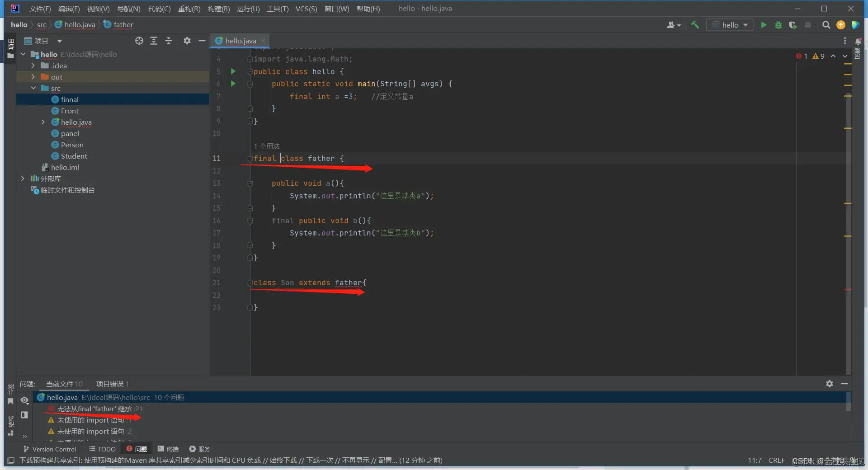Open Search Everywhere magnifier
The height and width of the screenshot is (470, 868).
[x=826, y=25]
